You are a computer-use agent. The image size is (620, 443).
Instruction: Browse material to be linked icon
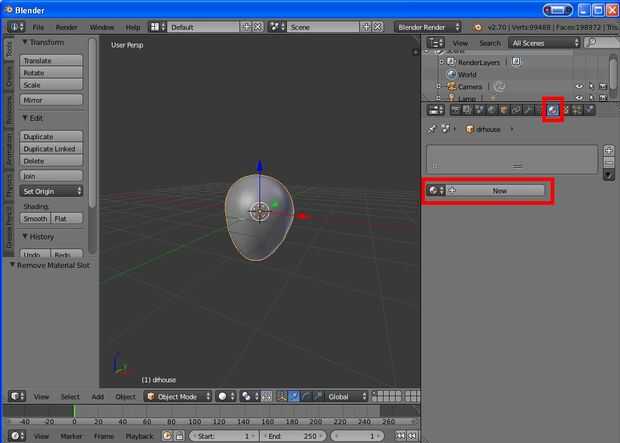436,191
